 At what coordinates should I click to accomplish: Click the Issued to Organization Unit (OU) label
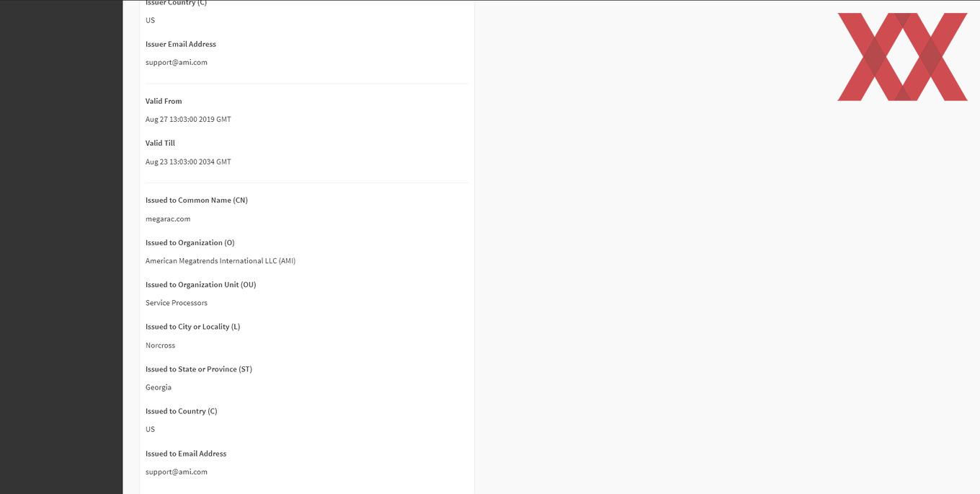point(201,285)
